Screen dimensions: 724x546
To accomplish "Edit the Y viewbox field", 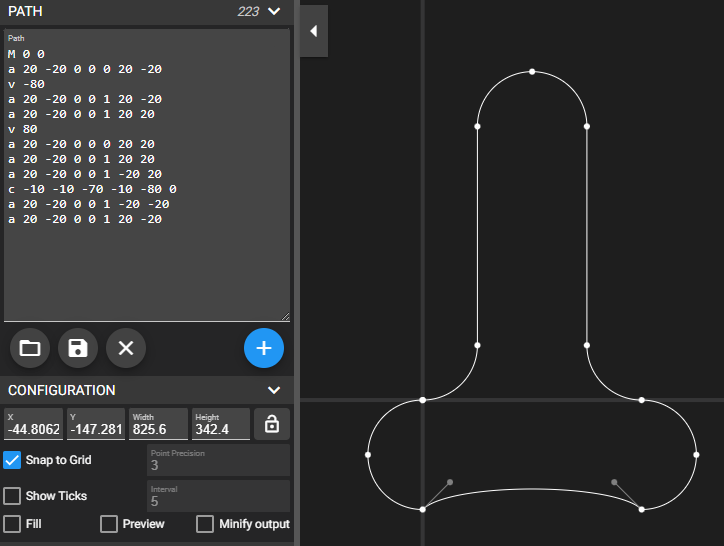I will click(96, 424).
